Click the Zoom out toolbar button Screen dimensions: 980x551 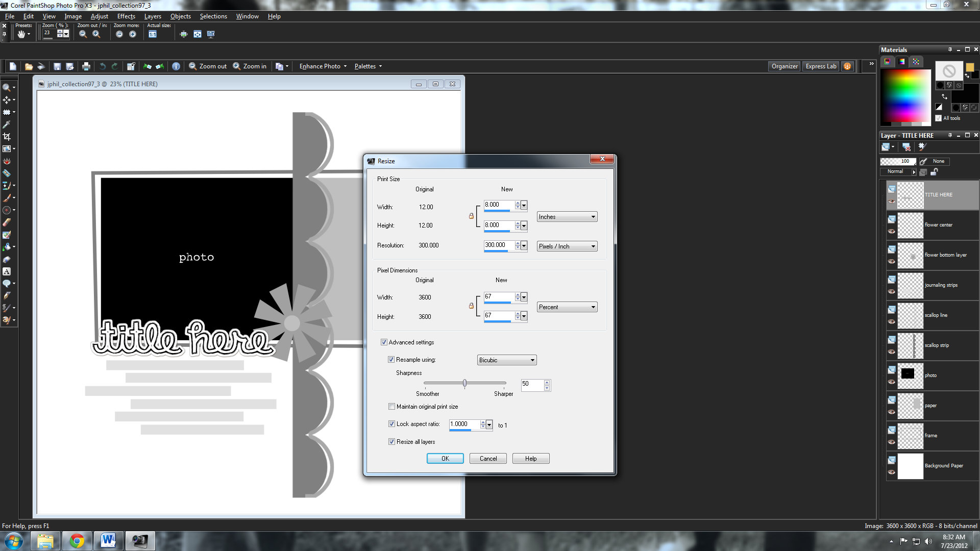point(208,66)
